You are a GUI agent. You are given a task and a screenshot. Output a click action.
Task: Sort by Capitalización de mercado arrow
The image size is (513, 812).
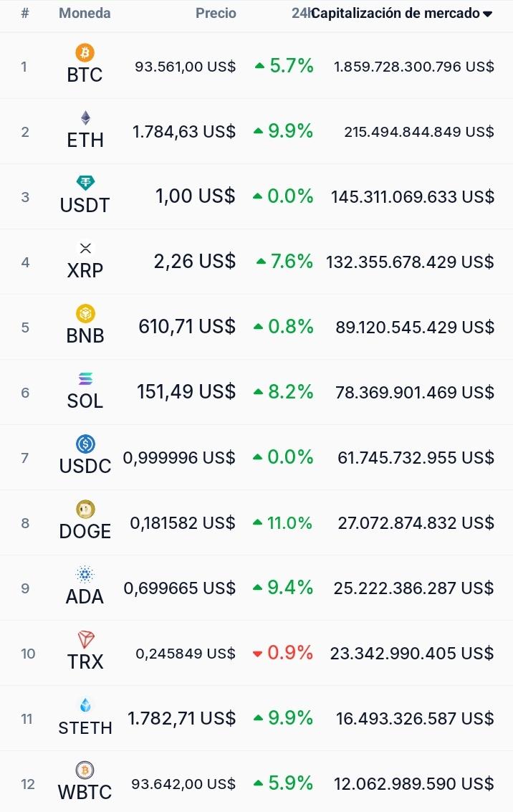[x=487, y=14]
